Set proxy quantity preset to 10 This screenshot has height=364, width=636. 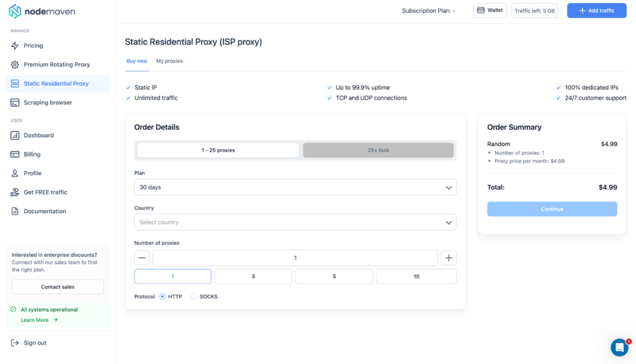coord(416,276)
